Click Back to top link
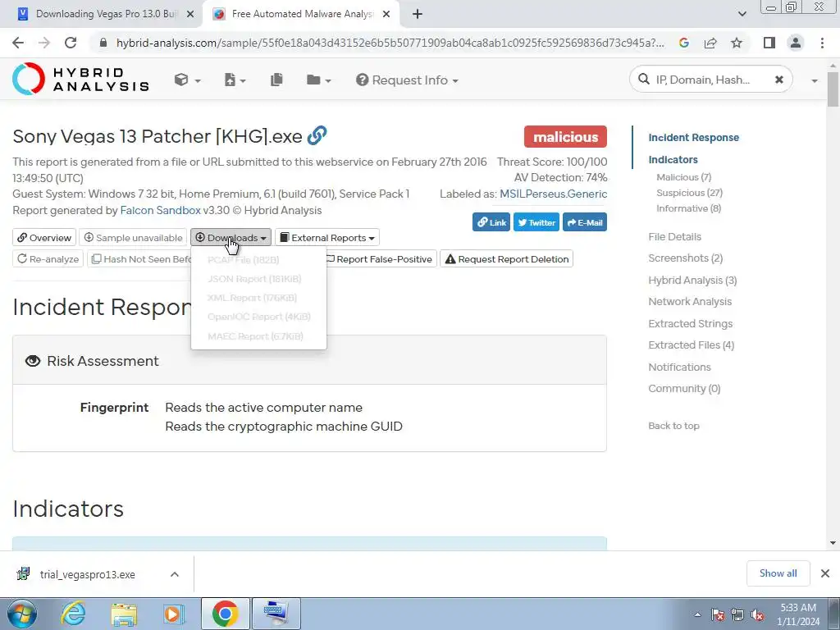This screenshot has height=630, width=840. click(673, 426)
